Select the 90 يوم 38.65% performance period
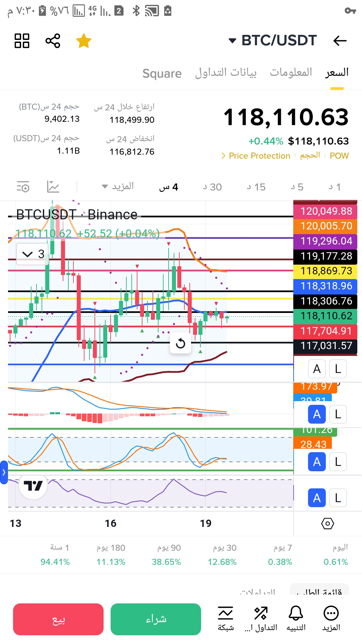The height and width of the screenshot is (644, 362). [167, 555]
